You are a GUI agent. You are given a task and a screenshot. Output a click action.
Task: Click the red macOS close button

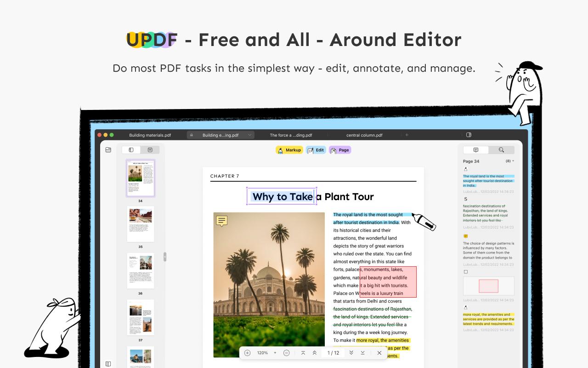click(99, 135)
